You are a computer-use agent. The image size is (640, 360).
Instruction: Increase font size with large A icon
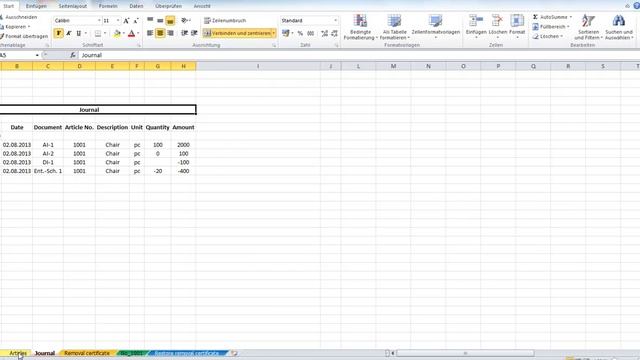tap(126, 20)
